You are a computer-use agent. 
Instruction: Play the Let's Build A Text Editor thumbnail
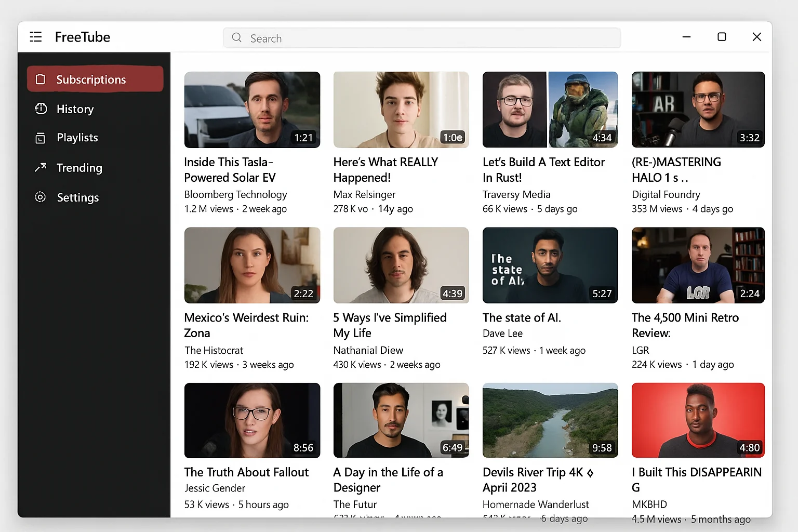(550, 110)
